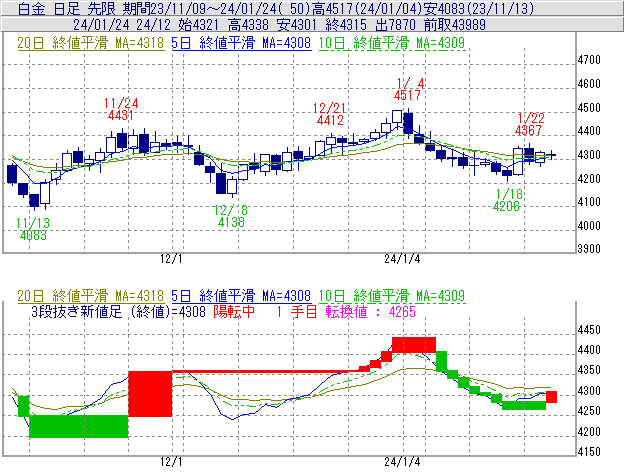This screenshot has width=624, height=475.
Task: Click the 4700 value on upper price axis
Action: (x=589, y=60)
